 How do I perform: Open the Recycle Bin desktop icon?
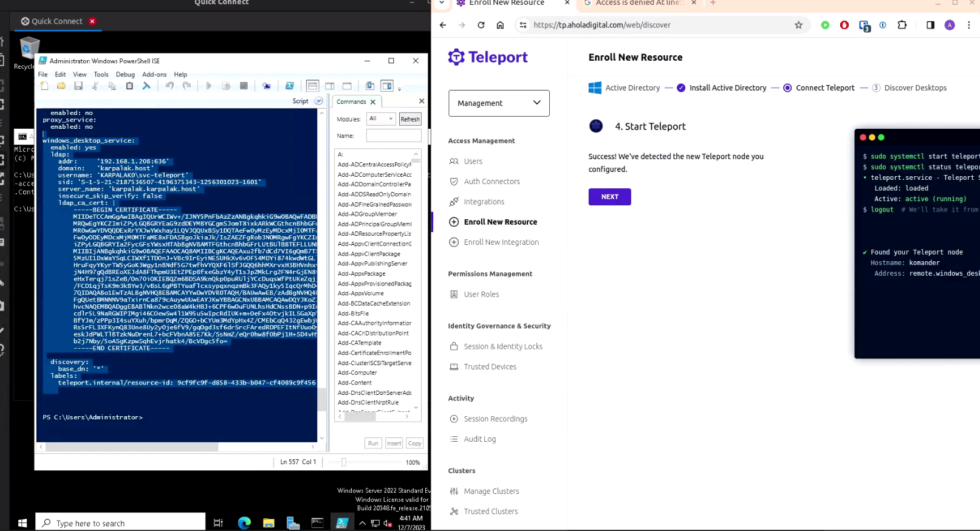coord(28,53)
